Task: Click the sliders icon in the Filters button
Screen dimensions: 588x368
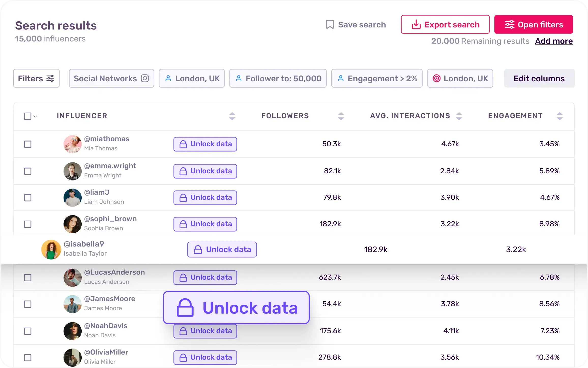Action: [50, 78]
